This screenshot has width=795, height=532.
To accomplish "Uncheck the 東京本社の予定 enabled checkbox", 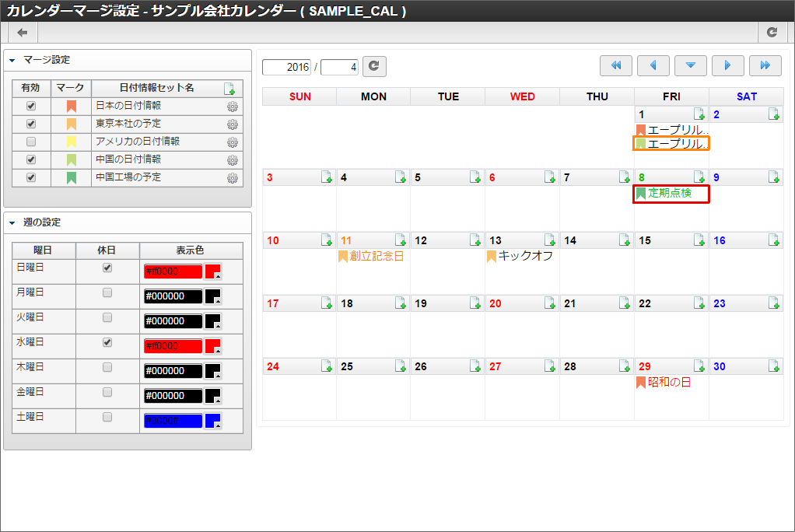I will pos(31,124).
